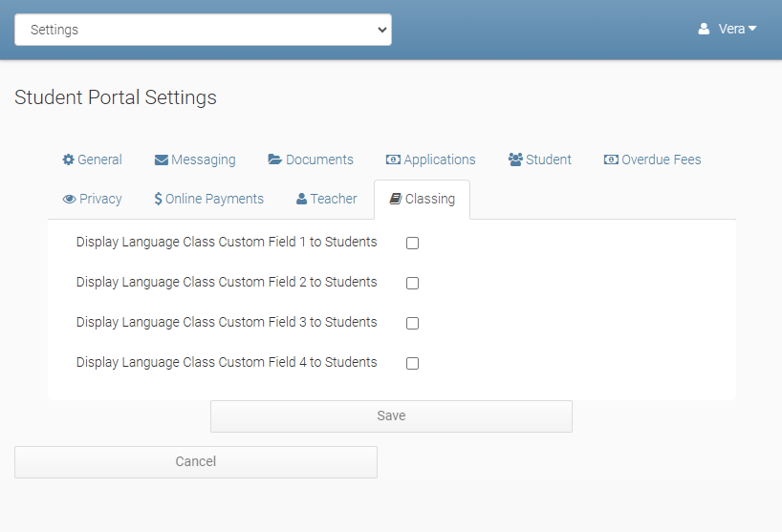
Task: Click the gear icon on General tab
Action: (68, 160)
